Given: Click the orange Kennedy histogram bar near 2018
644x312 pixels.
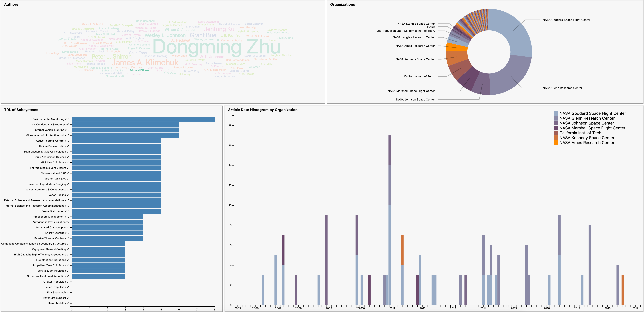Looking at the screenshot, I should coord(623,290).
